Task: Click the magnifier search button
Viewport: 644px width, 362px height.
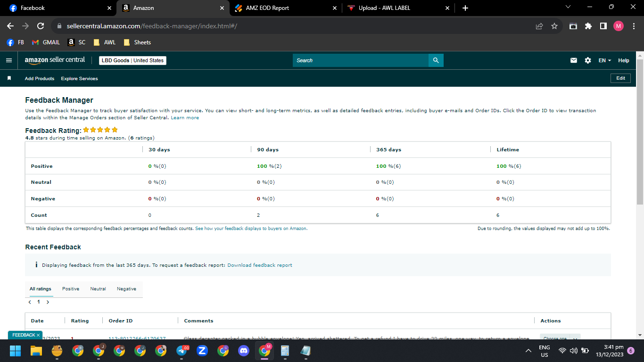Action: coord(436,60)
